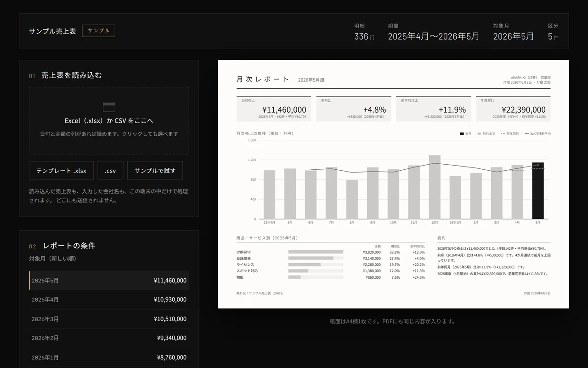588x368 pixels.
Task: Click the スポット対応 product row label
Action: 247,271
